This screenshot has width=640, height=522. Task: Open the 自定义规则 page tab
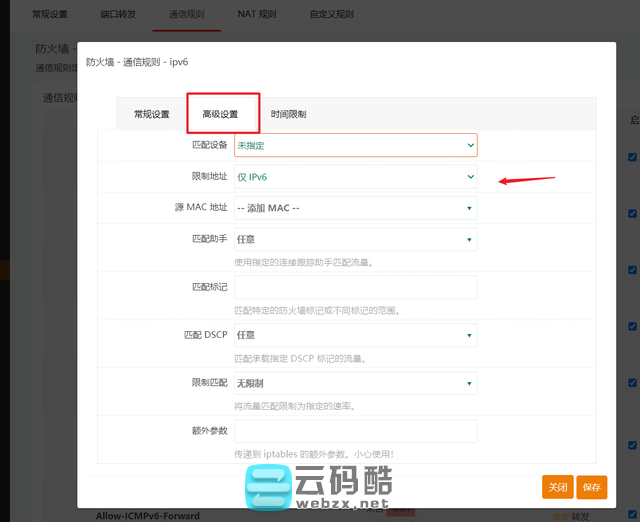coord(333,15)
